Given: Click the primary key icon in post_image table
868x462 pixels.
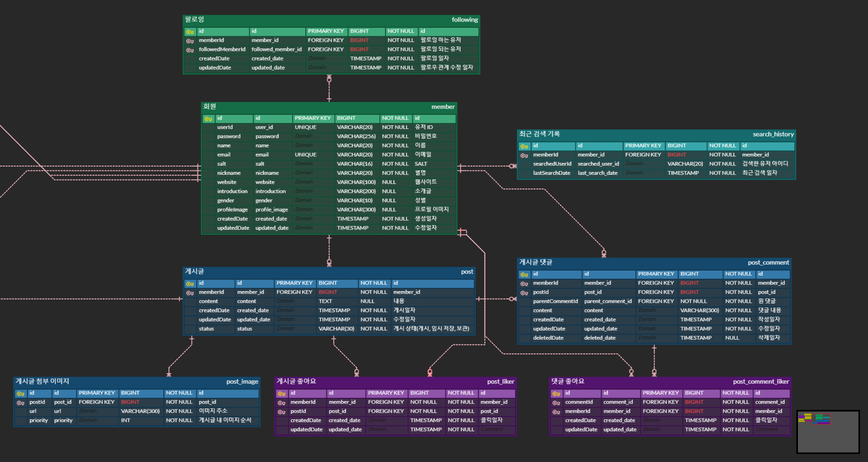Looking at the screenshot, I should tap(20, 394).
